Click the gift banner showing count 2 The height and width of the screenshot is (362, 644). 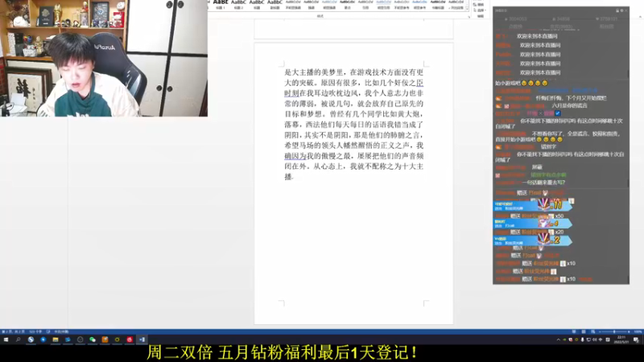(x=533, y=240)
